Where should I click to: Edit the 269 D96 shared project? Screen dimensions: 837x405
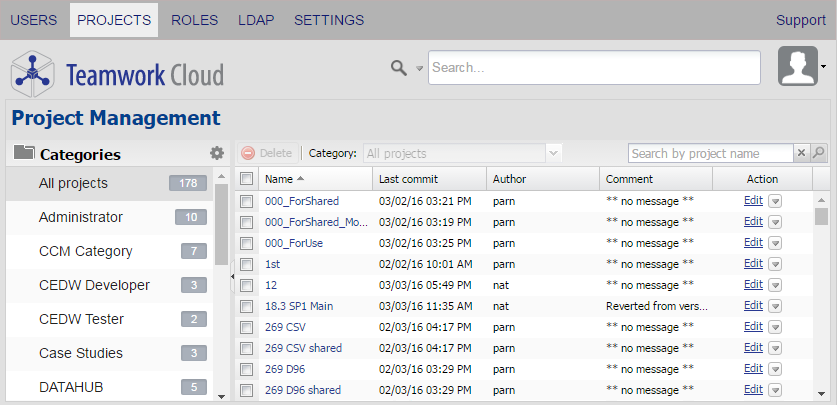753,389
